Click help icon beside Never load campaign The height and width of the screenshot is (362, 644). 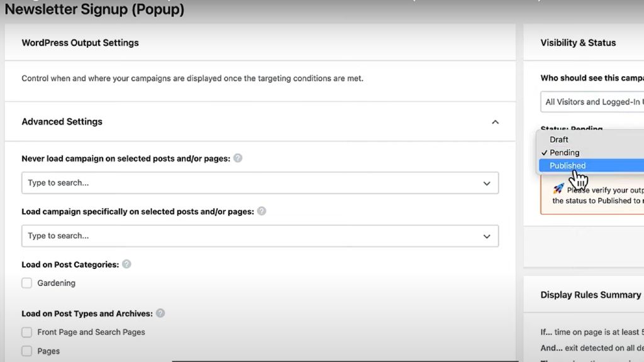(238, 158)
